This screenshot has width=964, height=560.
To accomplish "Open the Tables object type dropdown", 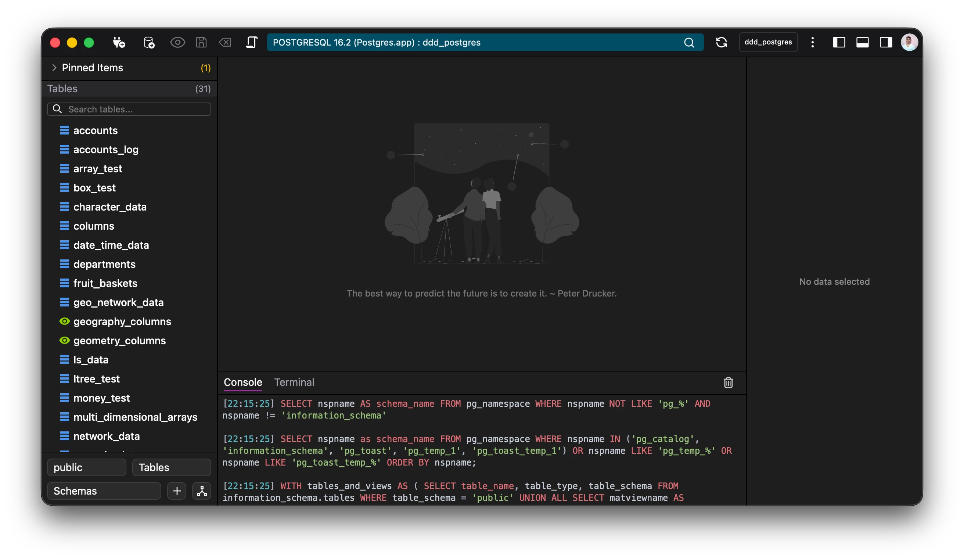I will (x=171, y=467).
